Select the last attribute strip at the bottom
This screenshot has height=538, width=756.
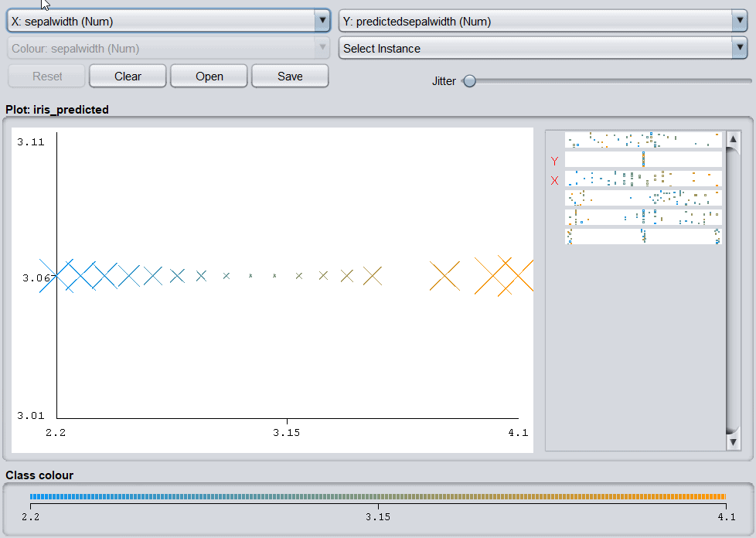tap(643, 237)
